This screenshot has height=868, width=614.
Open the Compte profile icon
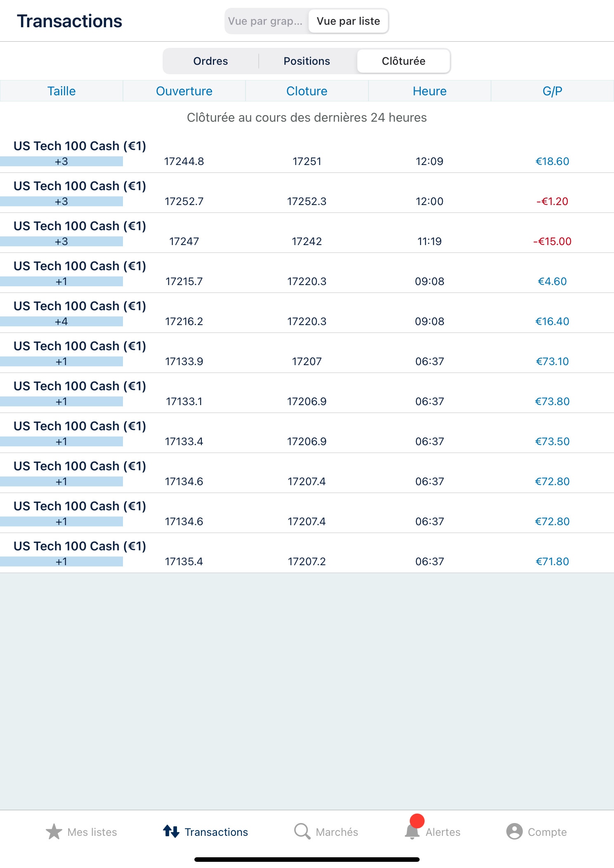(x=514, y=831)
